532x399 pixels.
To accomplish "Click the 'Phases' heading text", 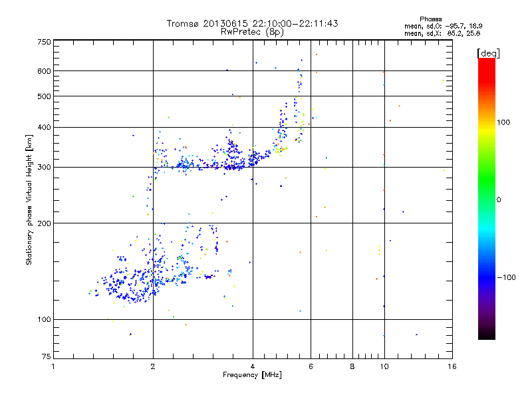I will point(430,19).
